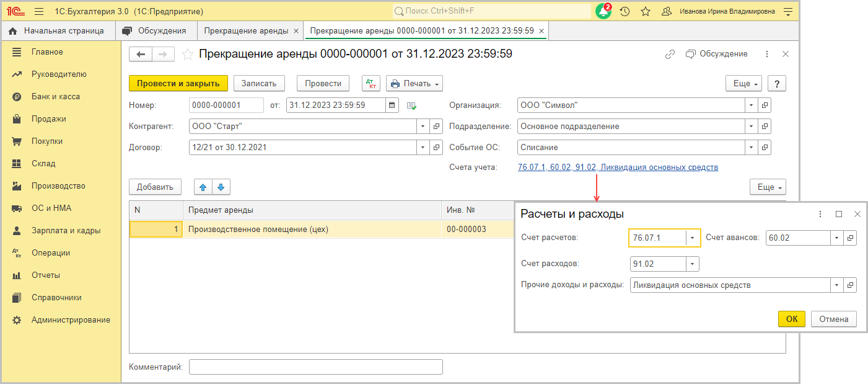This screenshot has width=868, height=384.
Task: Click Отмена in Расчеты и расходы dialog
Action: [x=833, y=319]
